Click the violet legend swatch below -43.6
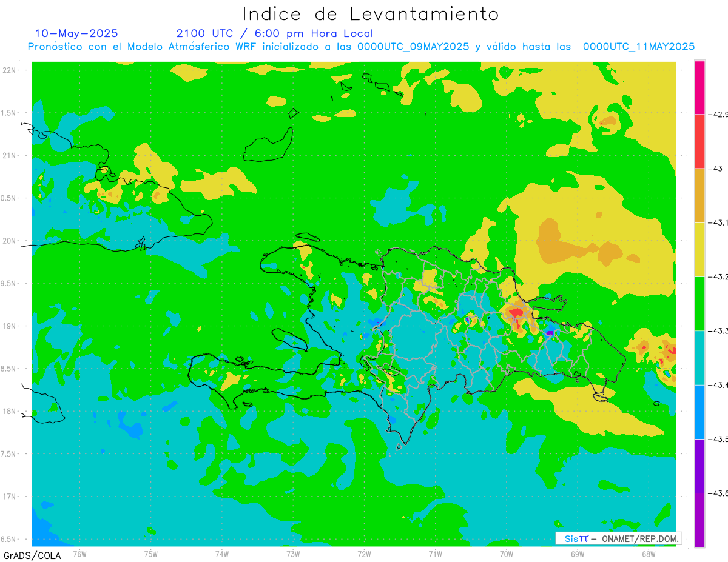Image resolution: width=728 pixels, height=562 pixels. point(699,520)
